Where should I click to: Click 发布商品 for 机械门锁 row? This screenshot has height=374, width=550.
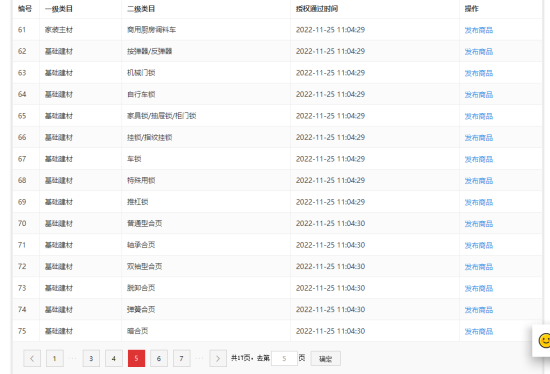[478, 73]
